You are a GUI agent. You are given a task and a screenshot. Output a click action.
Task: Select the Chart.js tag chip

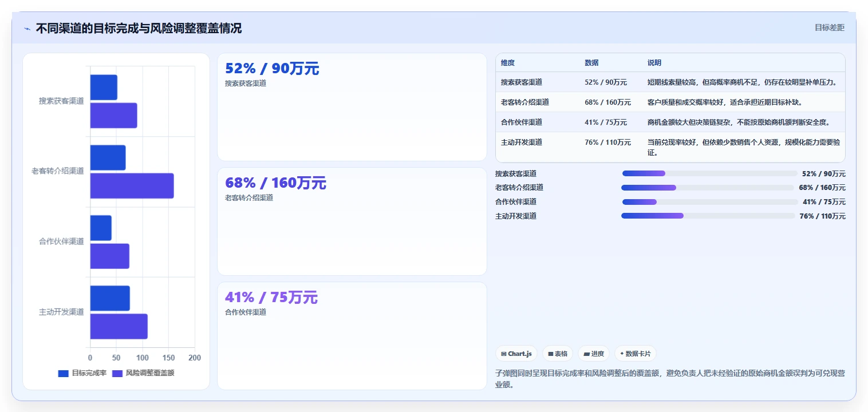(x=516, y=354)
